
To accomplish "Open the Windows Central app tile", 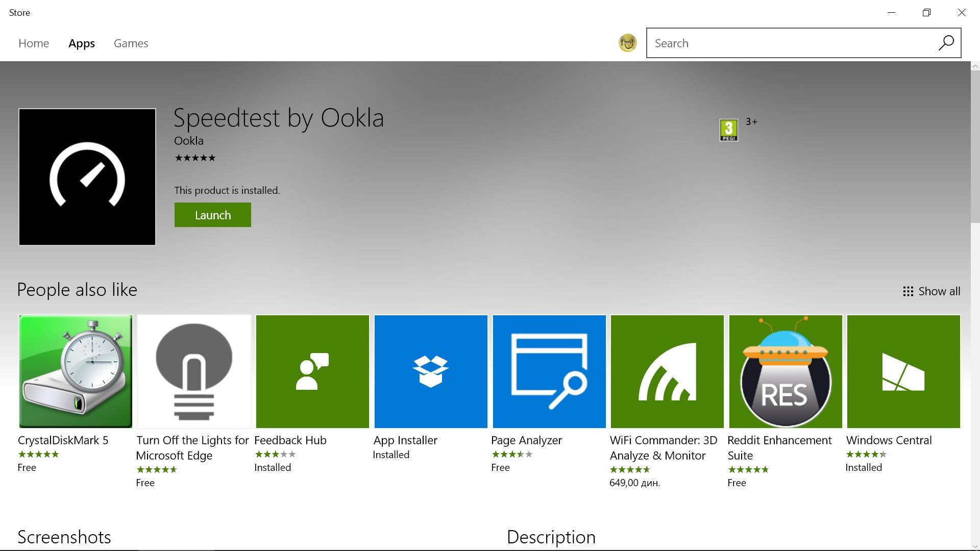I will 903,371.
